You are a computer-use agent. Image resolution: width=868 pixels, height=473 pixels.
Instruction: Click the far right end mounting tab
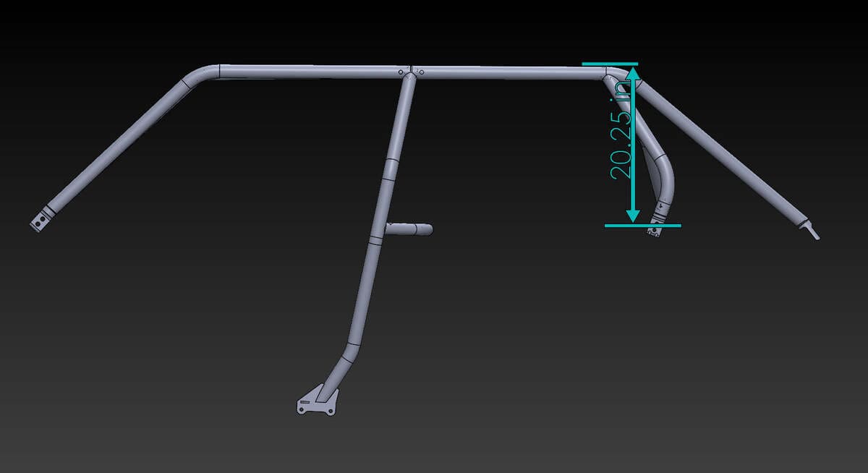[x=813, y=231]
